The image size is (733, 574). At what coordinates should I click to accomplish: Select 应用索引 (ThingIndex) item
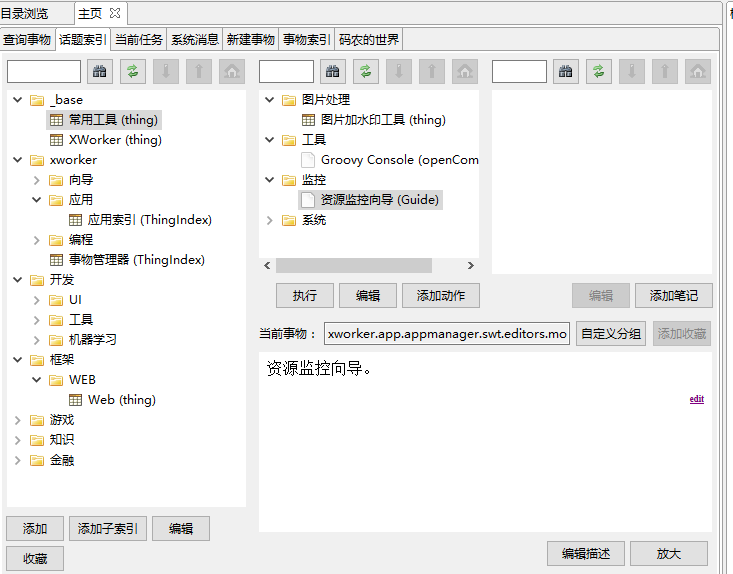[140, 220]
